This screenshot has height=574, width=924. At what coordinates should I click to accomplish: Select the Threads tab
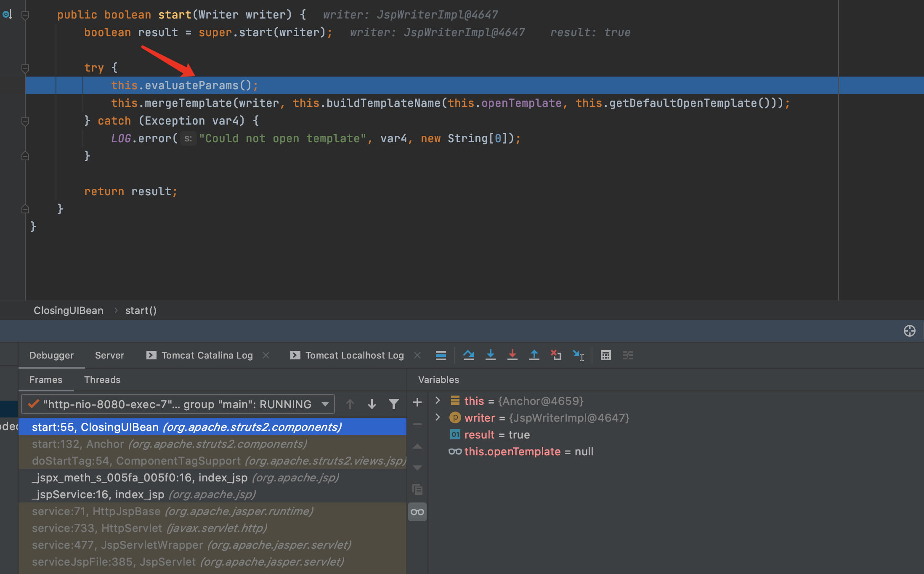pyautogui.click(x=102, y=380)
